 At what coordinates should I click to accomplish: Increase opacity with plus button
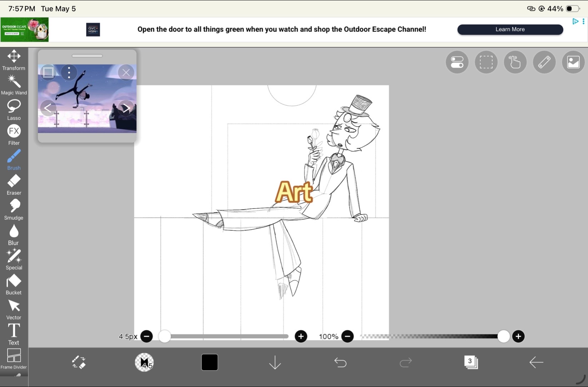pos(518,336)
